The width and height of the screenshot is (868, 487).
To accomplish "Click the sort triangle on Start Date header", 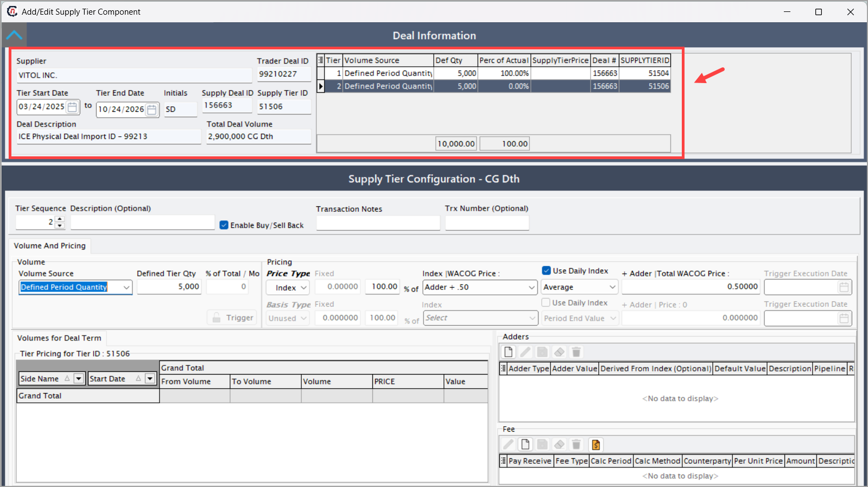I will point(138,378).
